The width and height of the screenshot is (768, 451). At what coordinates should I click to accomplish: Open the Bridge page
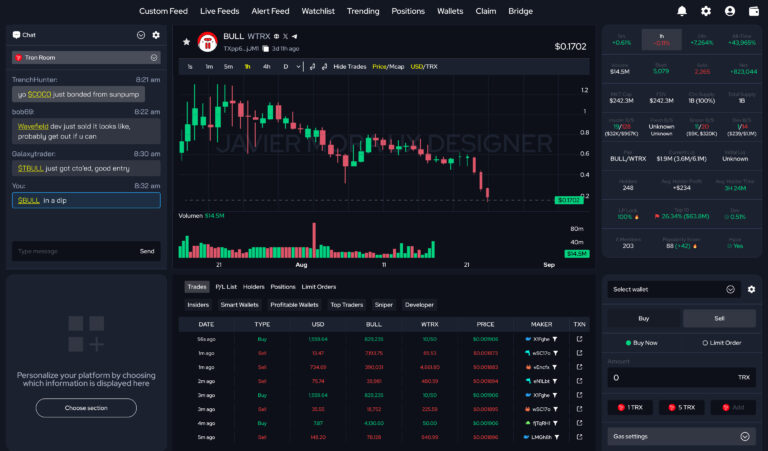pos(520,11)
